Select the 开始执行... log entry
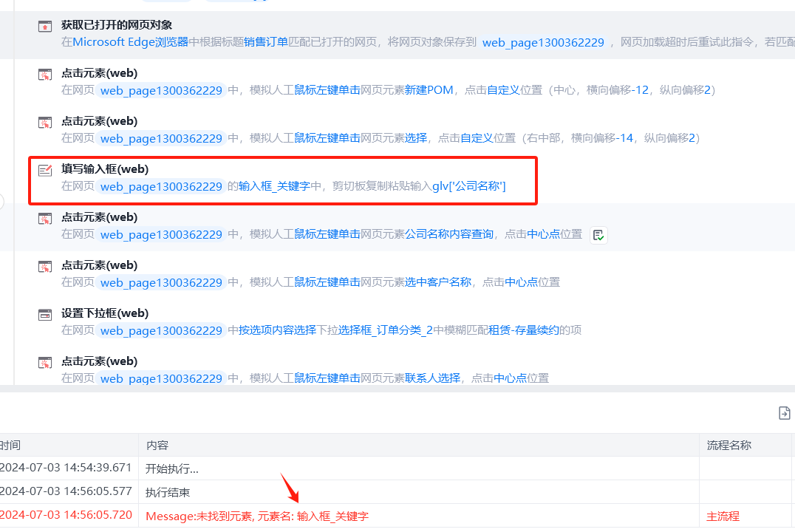The height and width of the screenshot is (532, 795). [x=172, y=468]
